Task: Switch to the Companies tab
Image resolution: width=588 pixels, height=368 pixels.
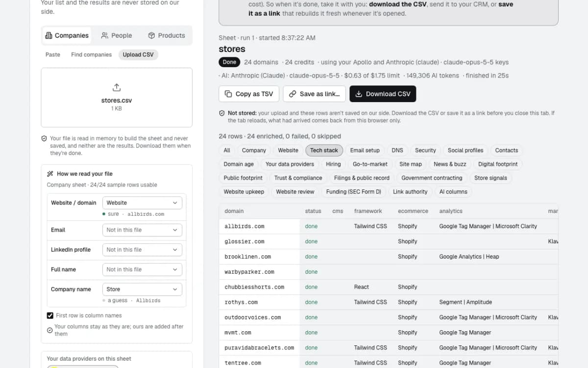Action: click(x=67, y=35)
